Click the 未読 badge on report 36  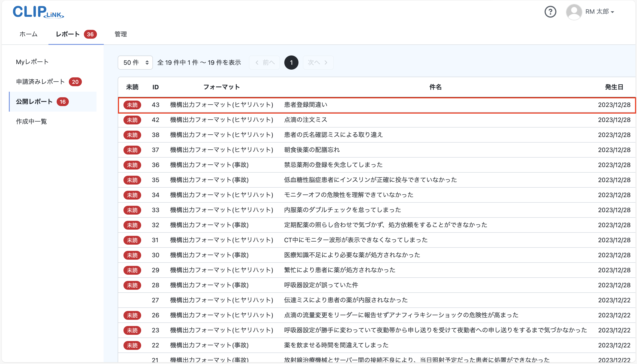pyautogui.click(x=132, y=165)
